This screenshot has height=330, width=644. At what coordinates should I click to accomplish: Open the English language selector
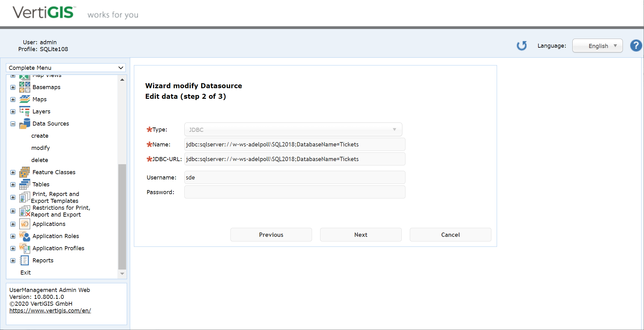[597, 45]
